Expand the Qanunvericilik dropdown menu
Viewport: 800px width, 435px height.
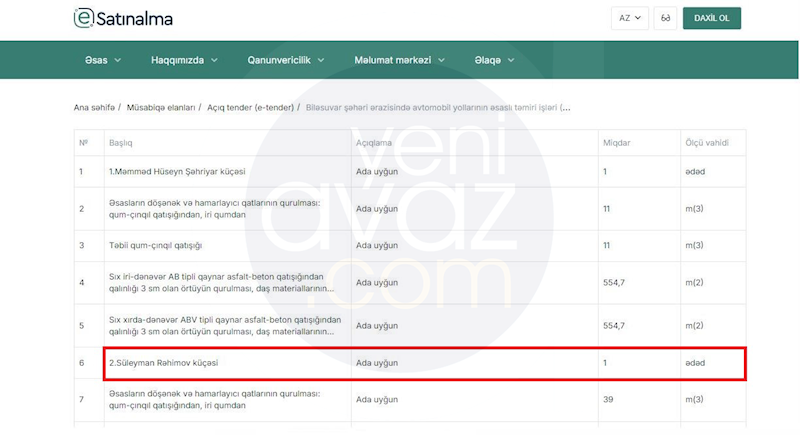286,60
